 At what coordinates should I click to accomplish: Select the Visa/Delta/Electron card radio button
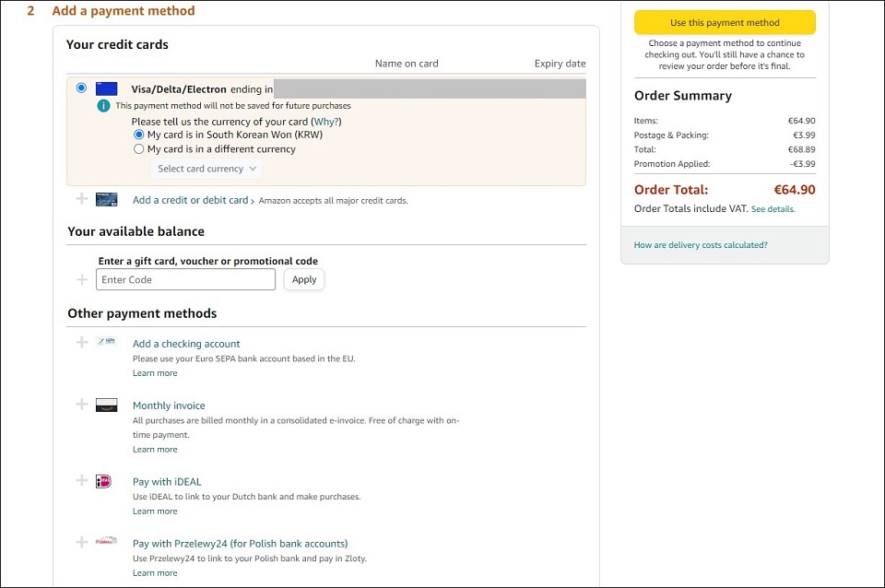pyautogui.click(x=81, y=88)
